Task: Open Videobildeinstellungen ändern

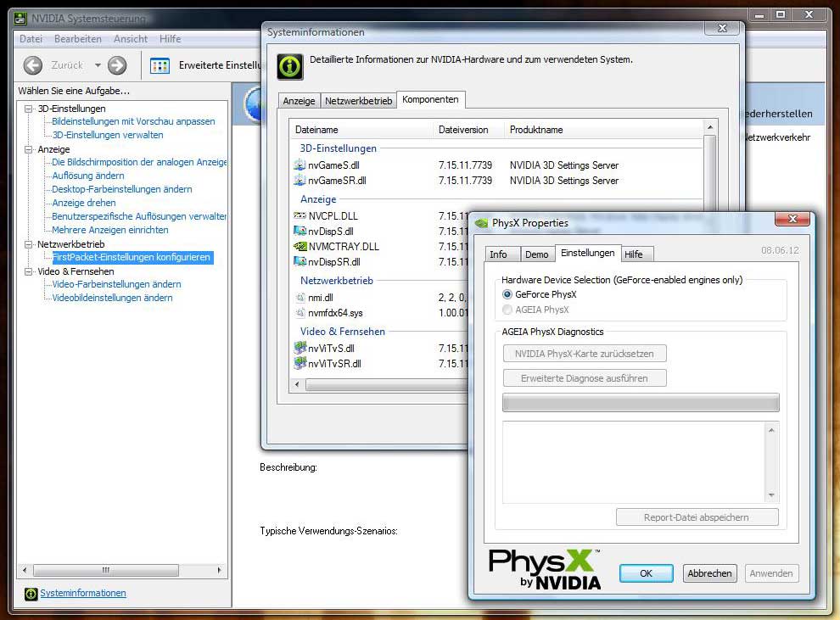Action: (x=112, y=298)
